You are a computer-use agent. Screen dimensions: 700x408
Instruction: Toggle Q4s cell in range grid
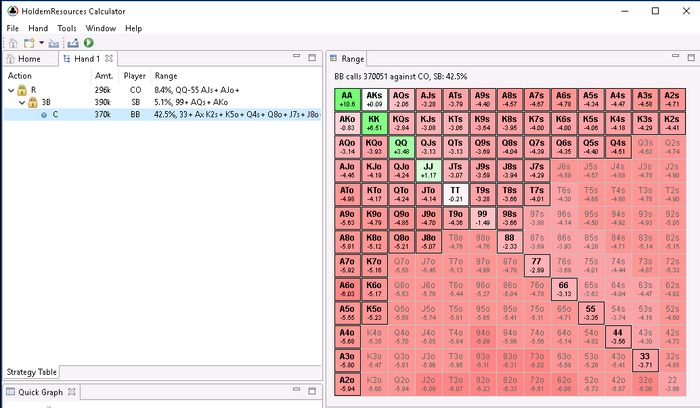point(618,146)
